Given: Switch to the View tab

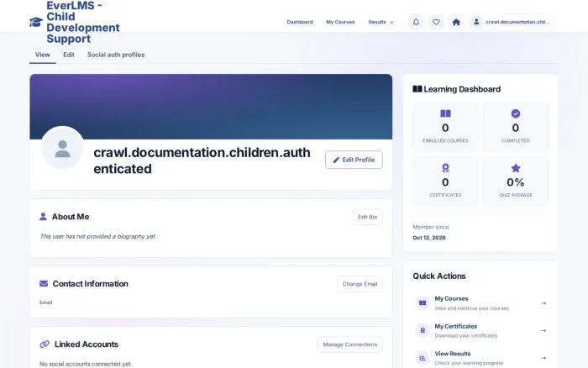Looking at the screenshot, I should [x=42, y=55].
